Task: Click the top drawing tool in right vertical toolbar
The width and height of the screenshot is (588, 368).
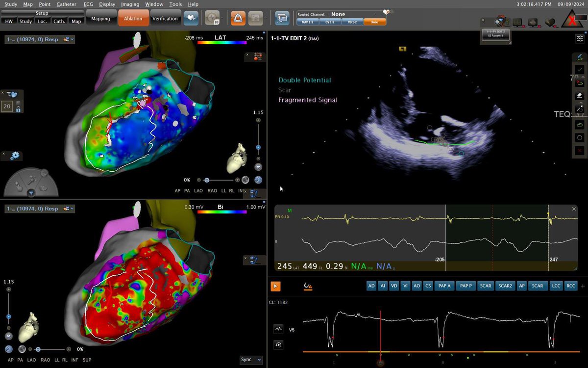Action: point(580,57)
